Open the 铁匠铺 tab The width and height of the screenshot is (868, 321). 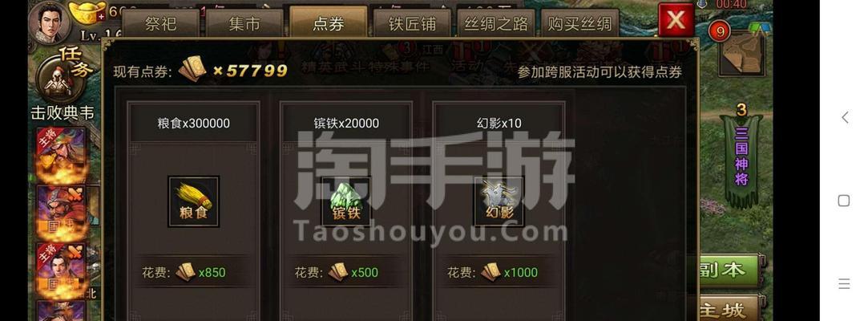click(412, 24)
